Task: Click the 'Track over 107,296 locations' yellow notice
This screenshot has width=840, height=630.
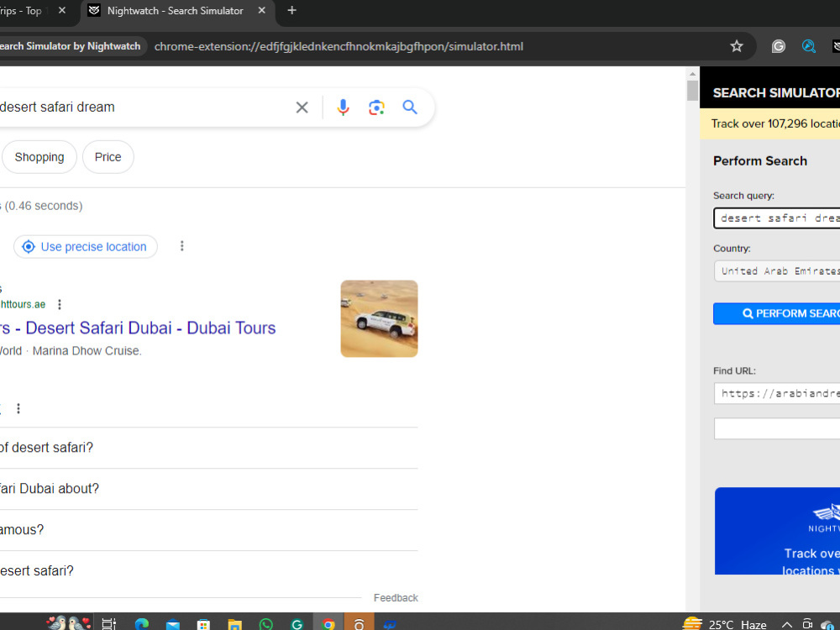Action: (769, 123)
